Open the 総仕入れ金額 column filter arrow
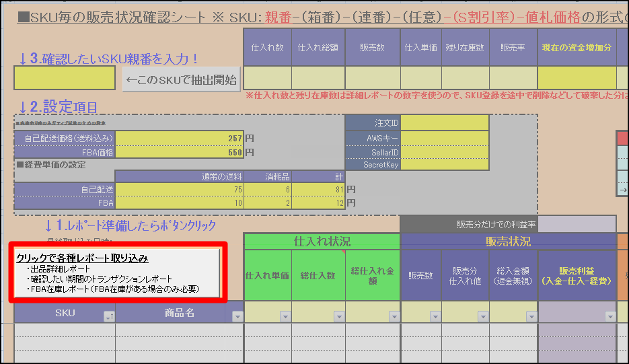Viewport: 629px width, 364px height. [x=393, y=316]
